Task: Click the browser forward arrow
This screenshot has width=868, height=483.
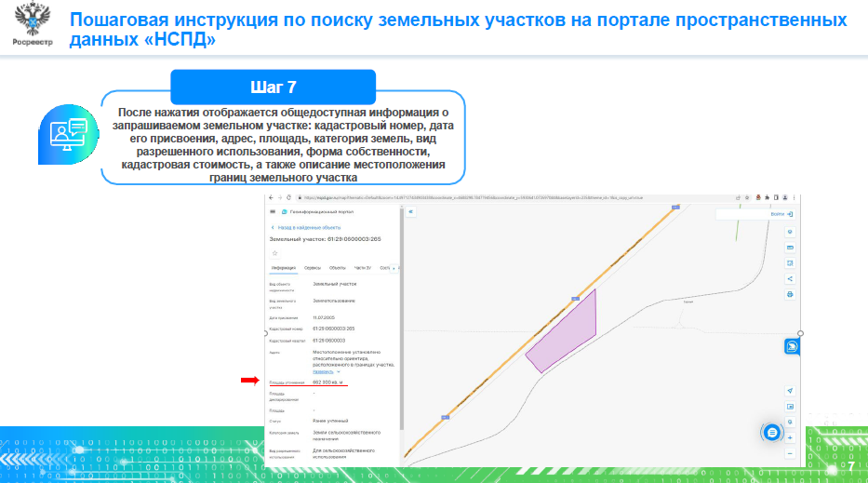Action: (279, 197)
